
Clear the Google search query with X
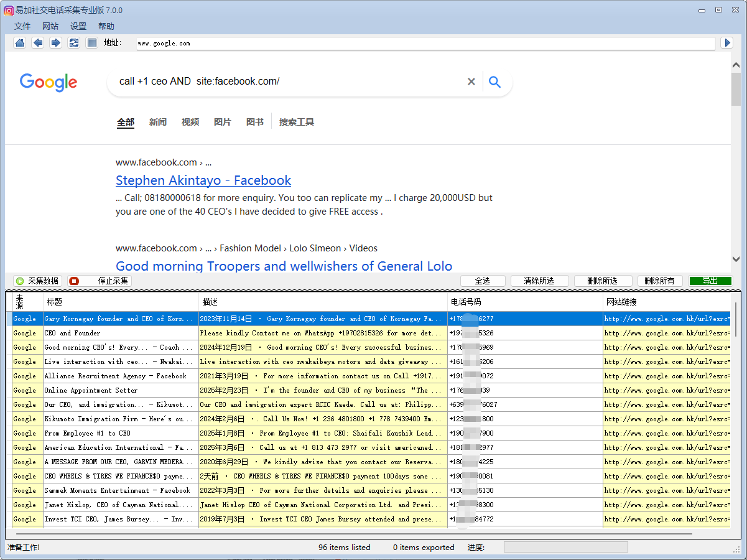471,82
